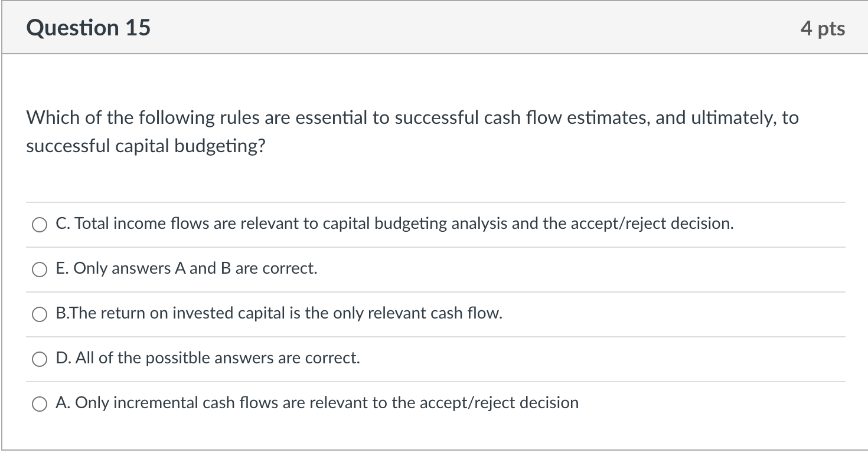
Task: Select radio button for answer E
Action: (x=39, y=270)
